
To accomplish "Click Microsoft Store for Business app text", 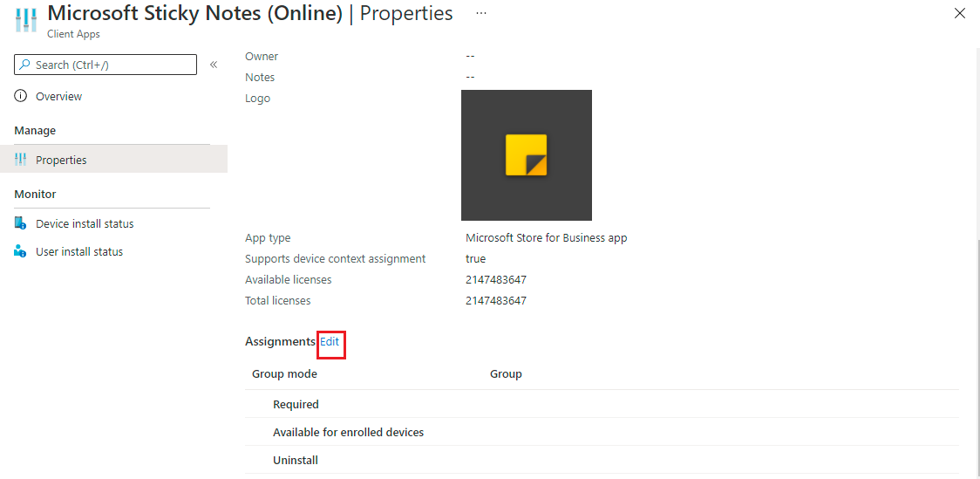I will pyautogui.click(x=547, y=237).
